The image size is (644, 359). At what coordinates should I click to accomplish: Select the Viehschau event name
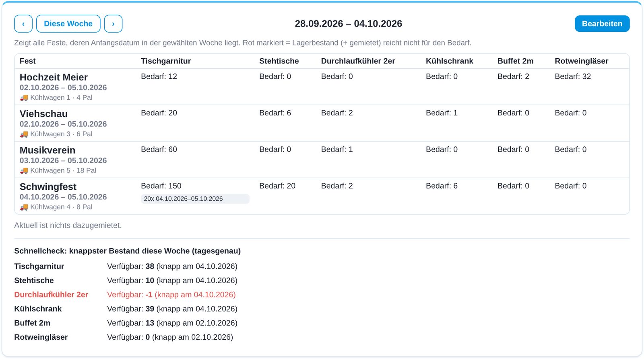(x=43, y=114)
